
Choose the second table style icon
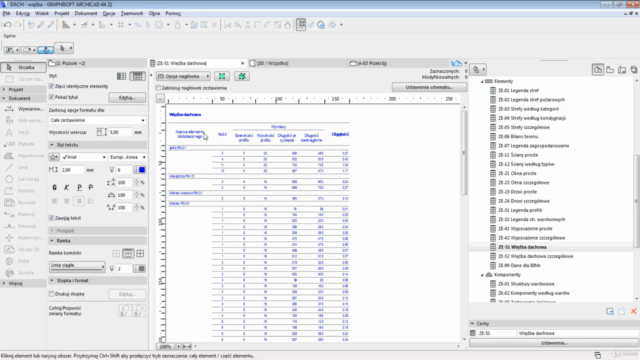[138, 76]
